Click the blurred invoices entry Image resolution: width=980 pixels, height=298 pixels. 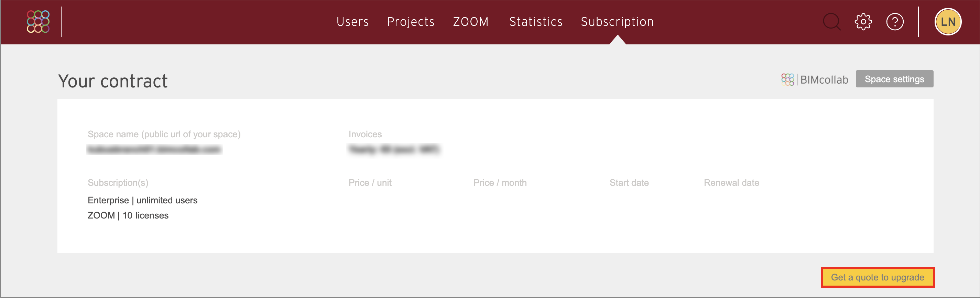tap(394, 149)
